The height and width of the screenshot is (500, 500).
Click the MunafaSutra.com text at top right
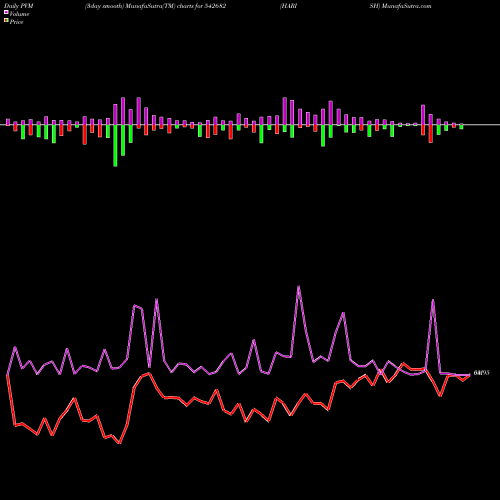(x=407, y=6)
